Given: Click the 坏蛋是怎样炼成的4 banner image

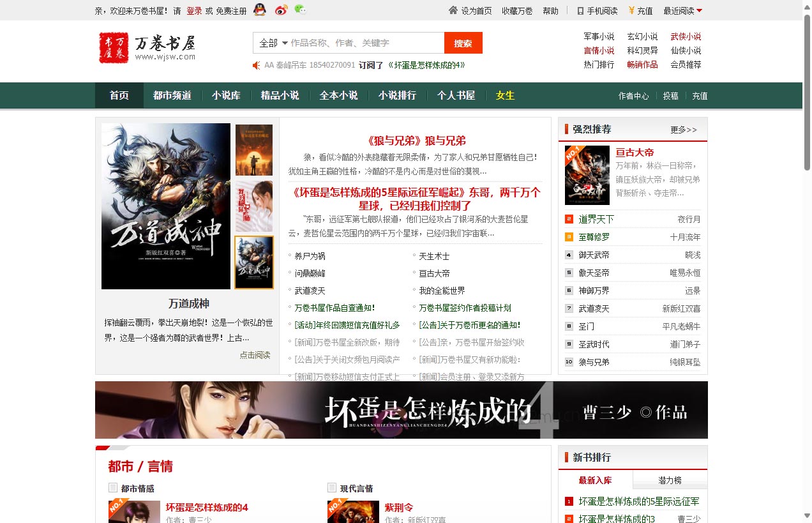Looking at the screenshot, I should coord(401,410).
